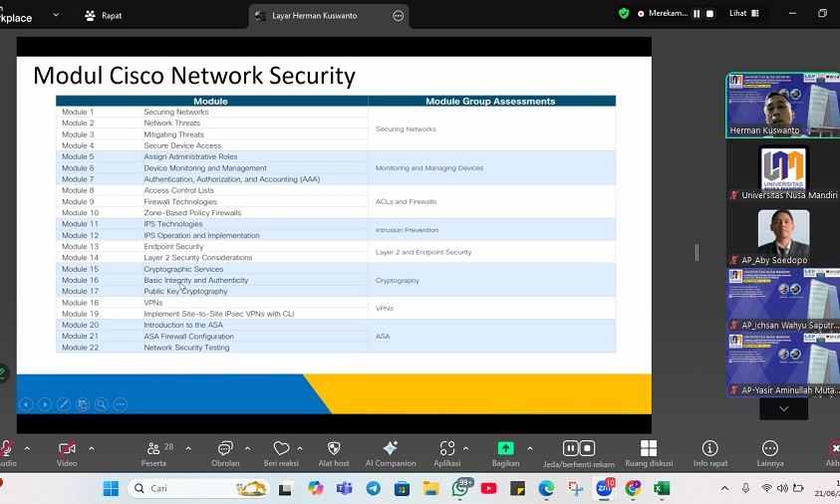Stop recording from bottom Jeda/berhenti rekam control
Screen dimensions: 840x504
point(587,448)
